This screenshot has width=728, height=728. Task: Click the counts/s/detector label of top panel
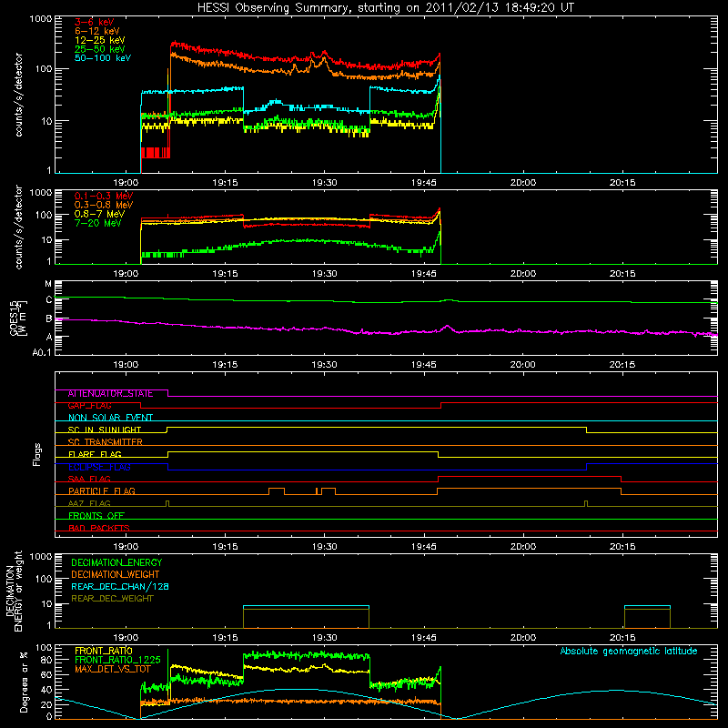pyautogui.click(x=18, y=95)
